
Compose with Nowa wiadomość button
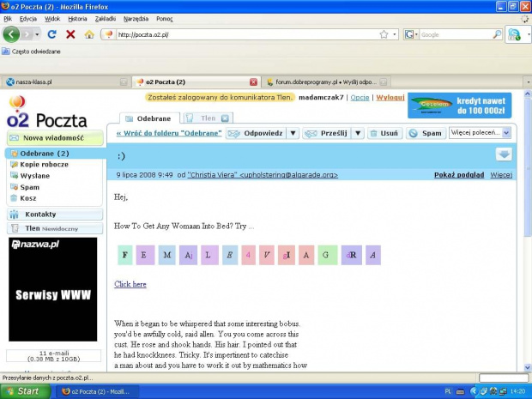[55, 138]
